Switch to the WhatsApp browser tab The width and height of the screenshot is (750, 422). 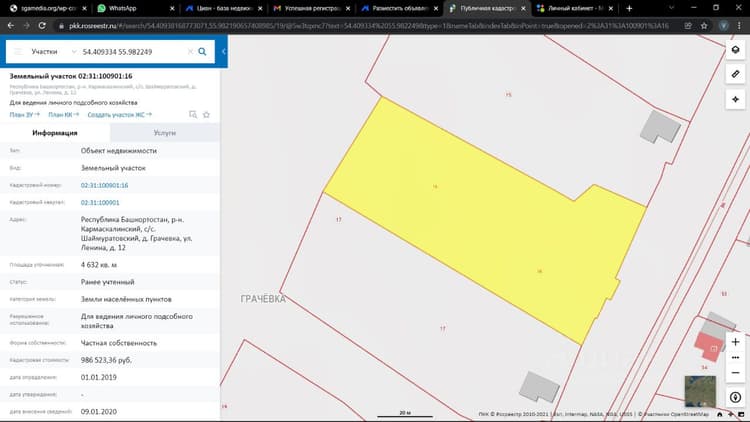click(135, 8)
